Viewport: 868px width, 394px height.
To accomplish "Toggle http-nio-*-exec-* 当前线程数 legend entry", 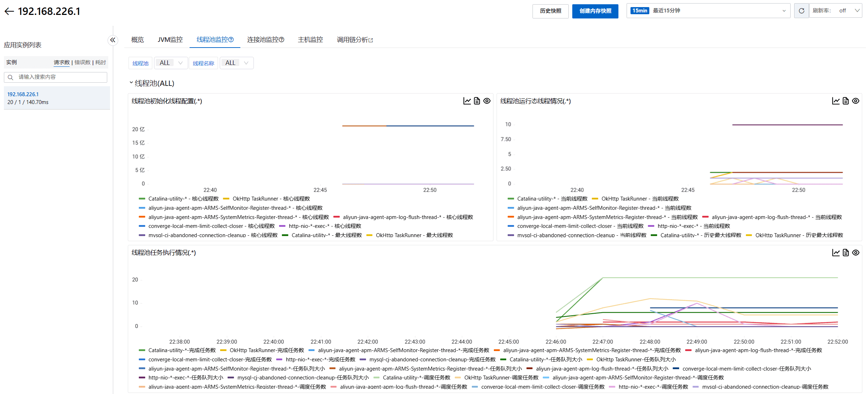I will (x=689, y=226).
